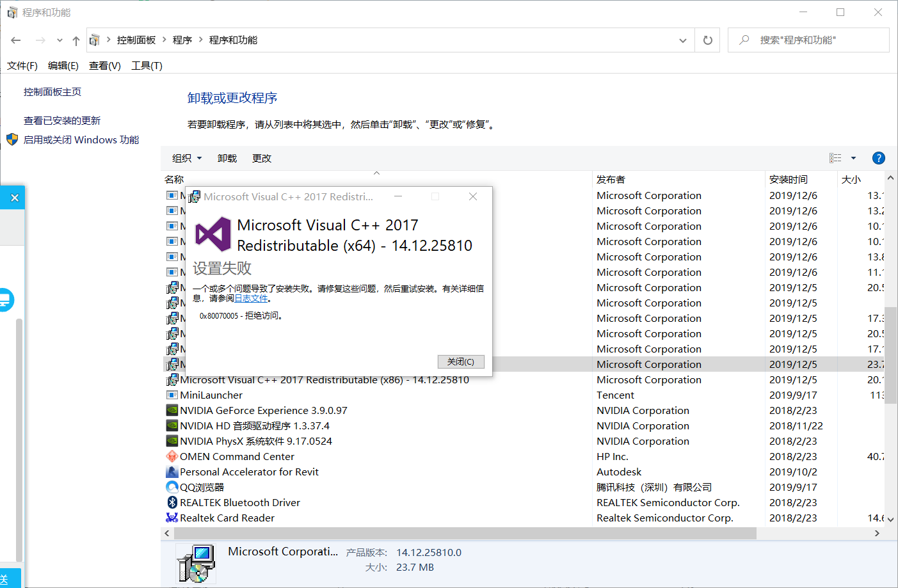The height and width of the screenshot is (588, 898).
Task: Close the Visual C++ 2017 dialog window
Action: click(x=473, y=197)
